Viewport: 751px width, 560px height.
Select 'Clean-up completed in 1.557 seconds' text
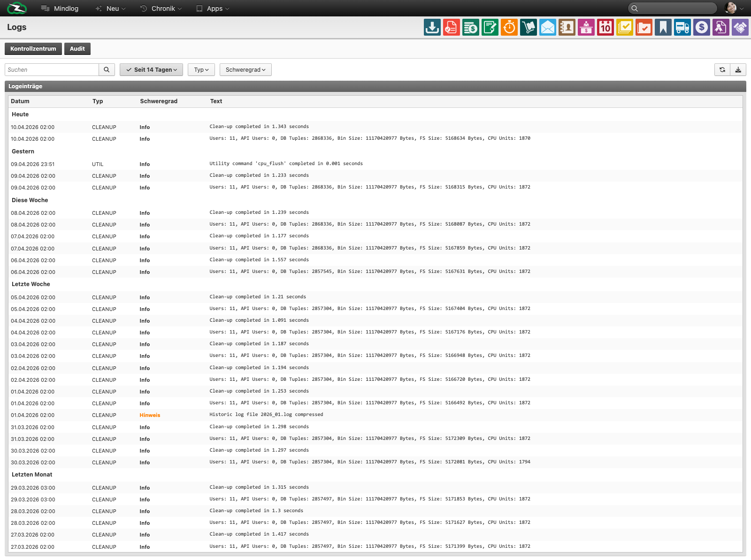click(259, 260)
